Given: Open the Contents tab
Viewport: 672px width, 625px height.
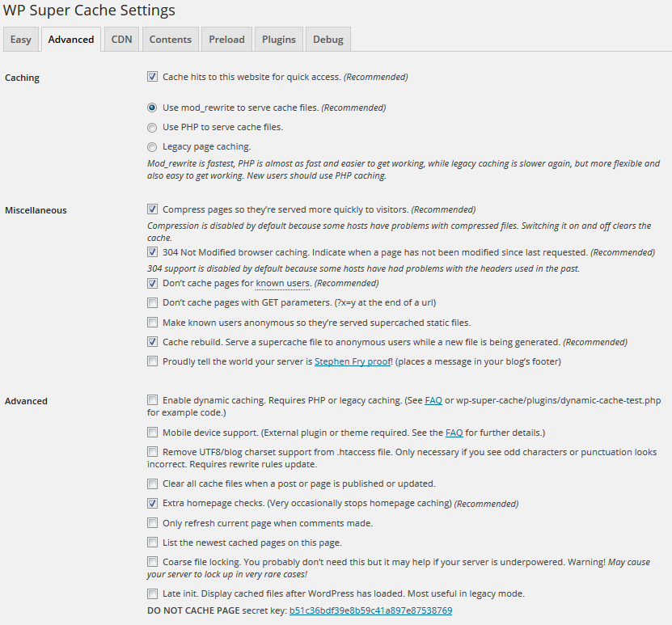Looking at the screenshot, I should click(x=170, y=40).
